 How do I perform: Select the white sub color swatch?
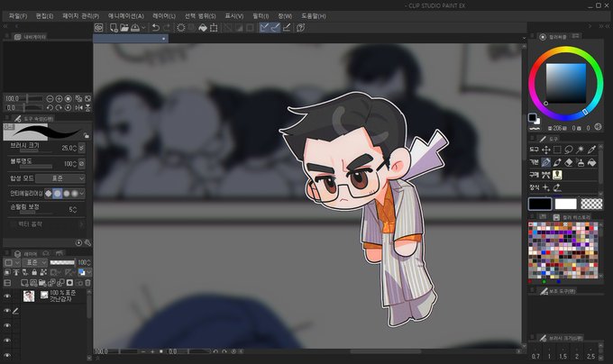click(566, 204)
